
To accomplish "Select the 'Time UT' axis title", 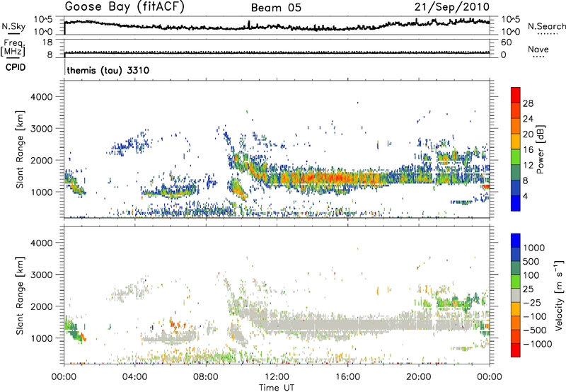I will point(277,388).
